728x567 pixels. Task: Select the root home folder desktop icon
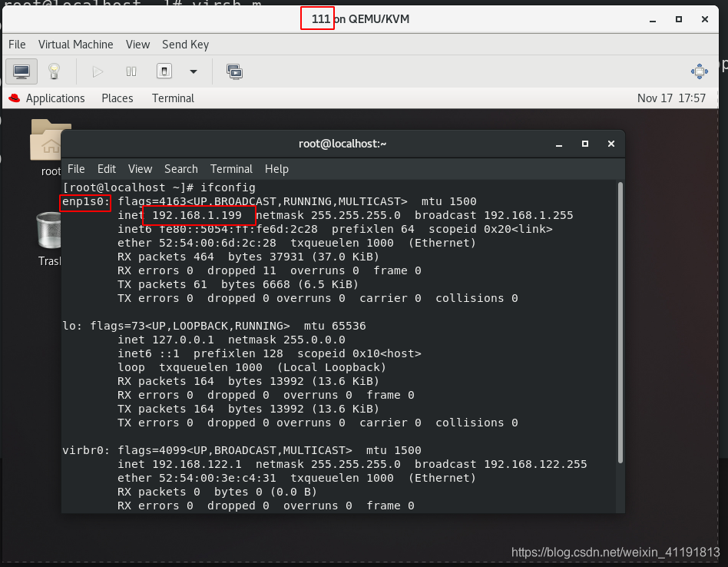[45, 148]
